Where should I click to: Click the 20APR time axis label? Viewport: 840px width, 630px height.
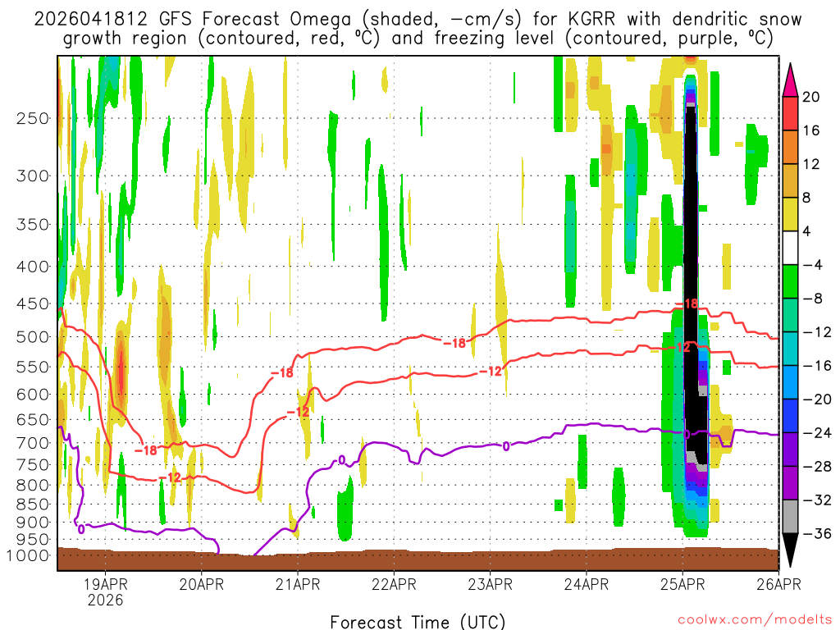[202, 584]
